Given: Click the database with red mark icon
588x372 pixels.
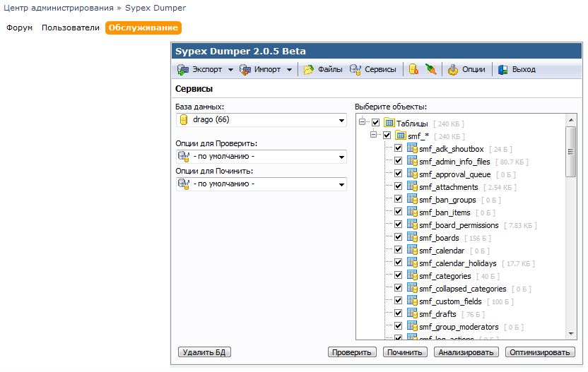Looking at the screenshot, I should [413, 70].
